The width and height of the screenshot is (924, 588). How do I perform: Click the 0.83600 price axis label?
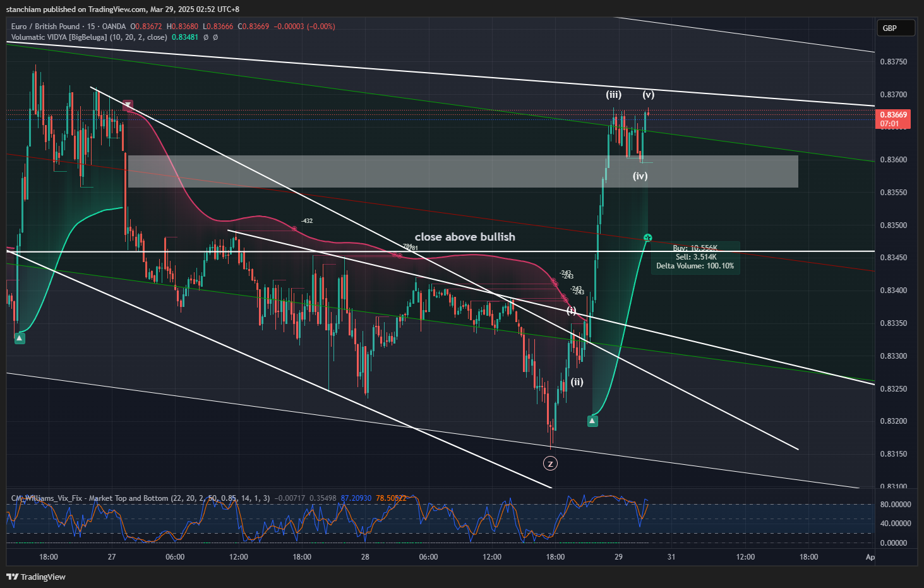point(894,160)
